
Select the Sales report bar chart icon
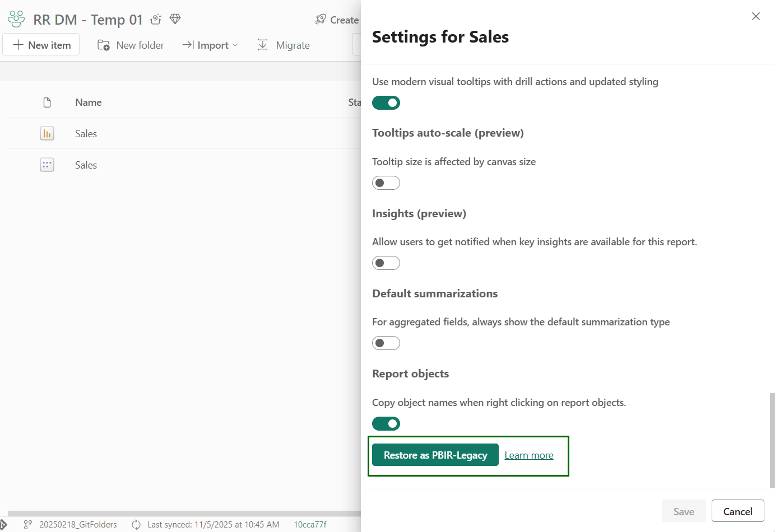point(47,133)
